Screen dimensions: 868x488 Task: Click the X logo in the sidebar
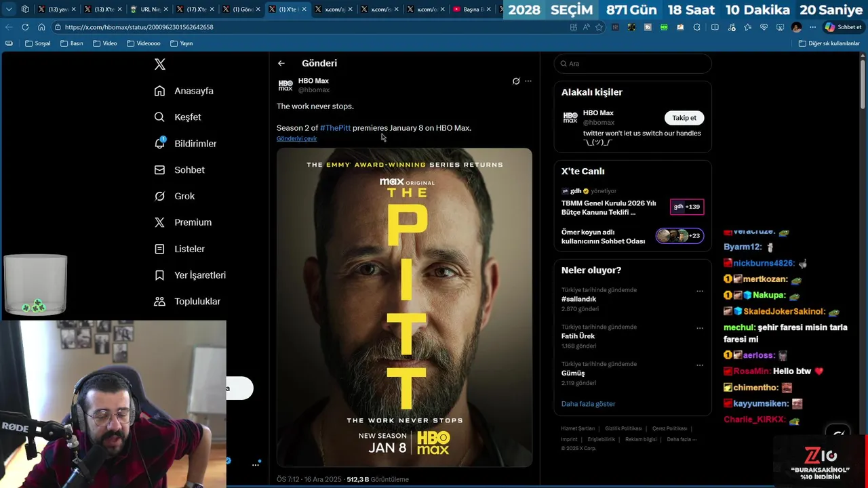159,64
